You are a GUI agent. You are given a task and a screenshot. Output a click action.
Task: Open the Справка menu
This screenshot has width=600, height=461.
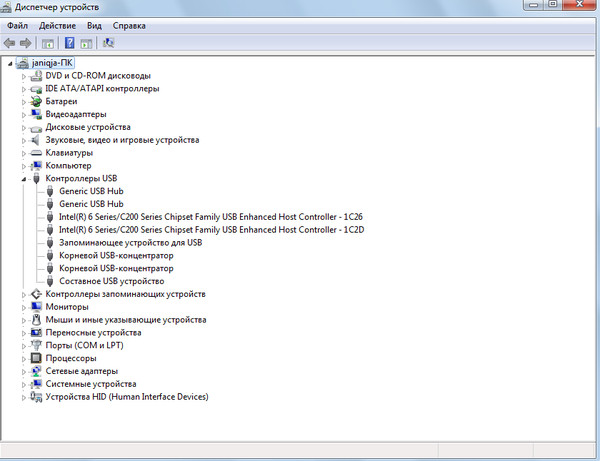tap(129, 26)
